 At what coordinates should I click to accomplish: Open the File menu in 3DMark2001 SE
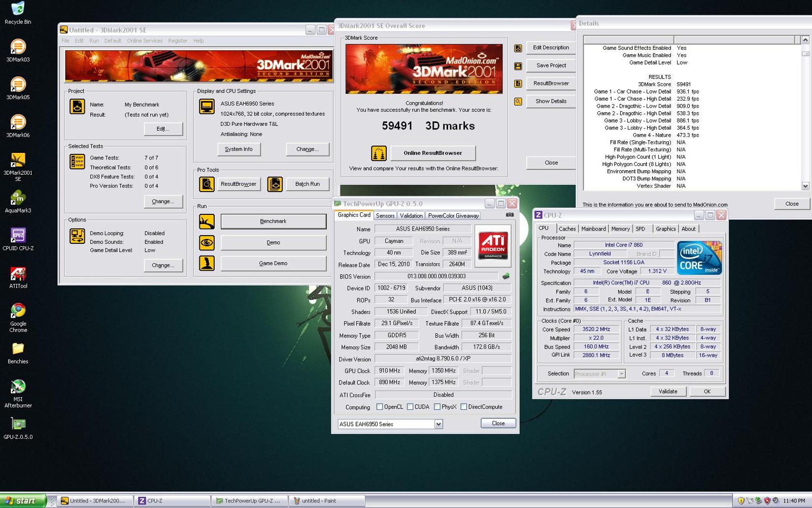point(65,41)
